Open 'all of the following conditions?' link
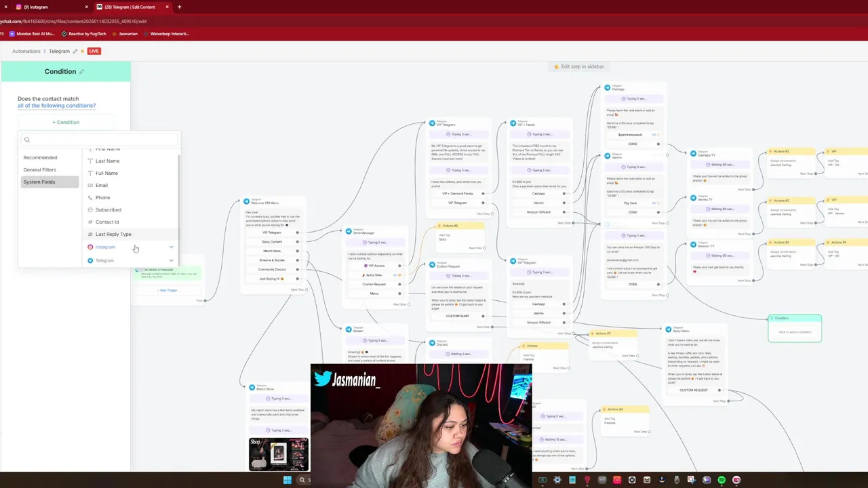This screenshot has height=488, width=868. (x=56, y=106)
